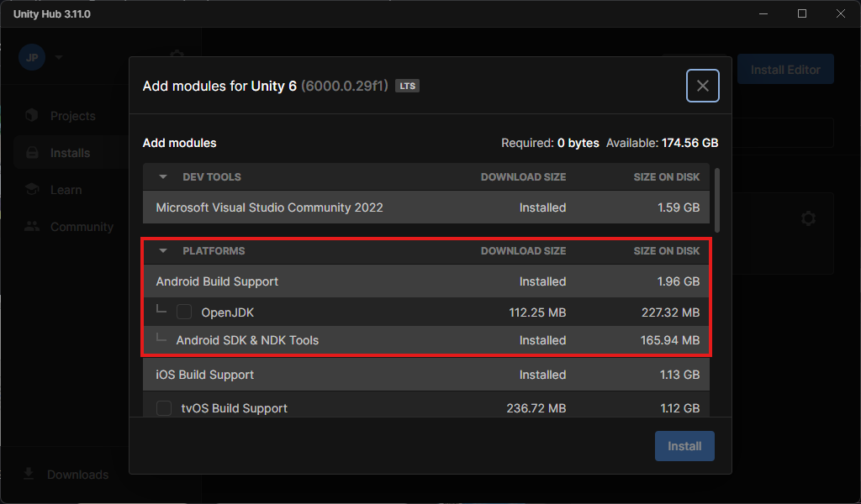The image size is (861, 504).
Task: Click the Downloads arrow icon
Action: pos(29,473)
